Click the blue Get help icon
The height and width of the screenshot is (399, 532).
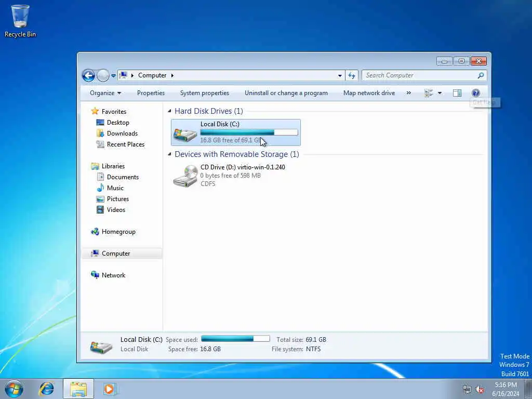tap(476, 93)
